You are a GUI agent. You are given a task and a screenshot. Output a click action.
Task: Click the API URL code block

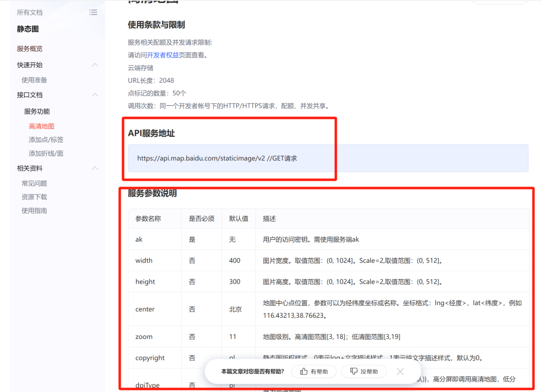click(x=328, y=158)
